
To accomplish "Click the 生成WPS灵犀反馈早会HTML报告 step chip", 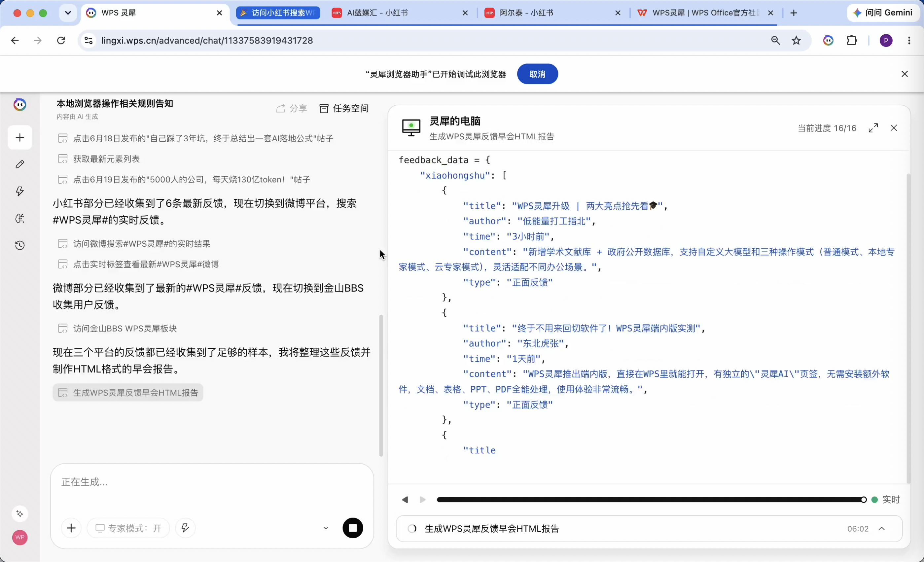I will [128, 393].
